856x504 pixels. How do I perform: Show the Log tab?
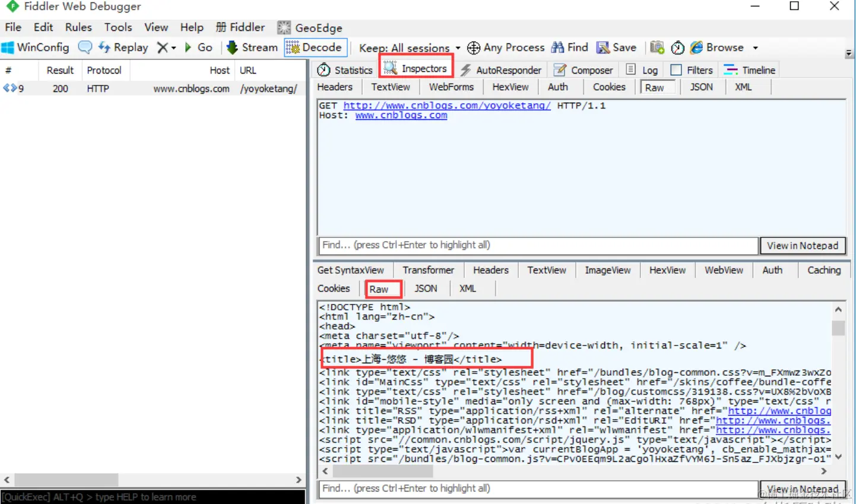tap(642, 70)
